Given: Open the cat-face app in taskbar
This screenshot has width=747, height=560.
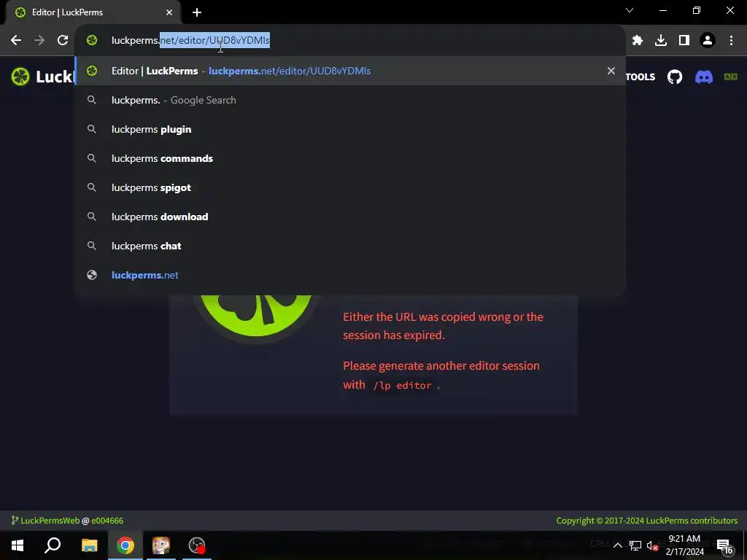Looking at the screenshot, I should (161, 545).
